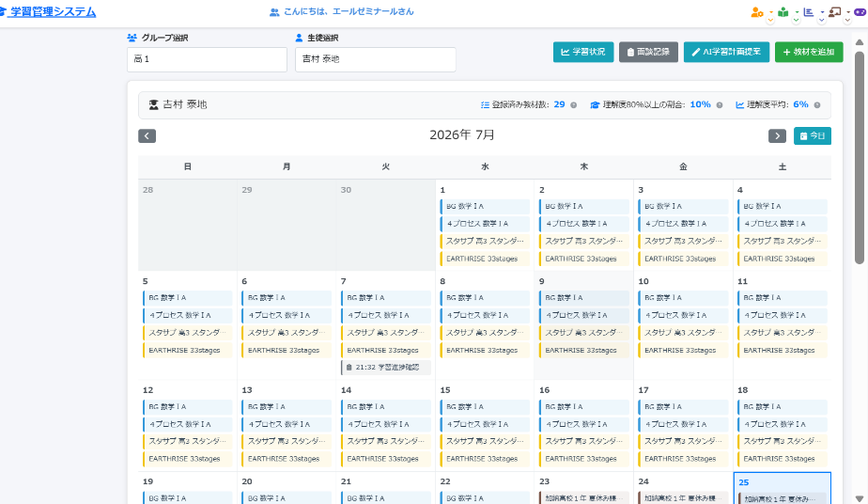
Task: Open 加納高校1年 夏休み event on July 23
Action: click(x=584, y=498)
